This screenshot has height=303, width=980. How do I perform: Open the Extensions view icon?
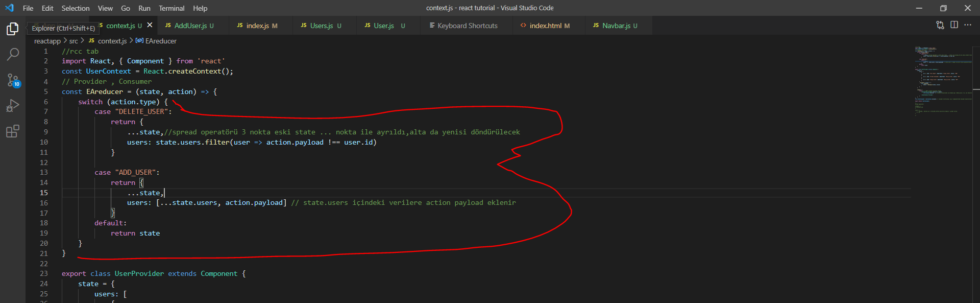[13, 131]
